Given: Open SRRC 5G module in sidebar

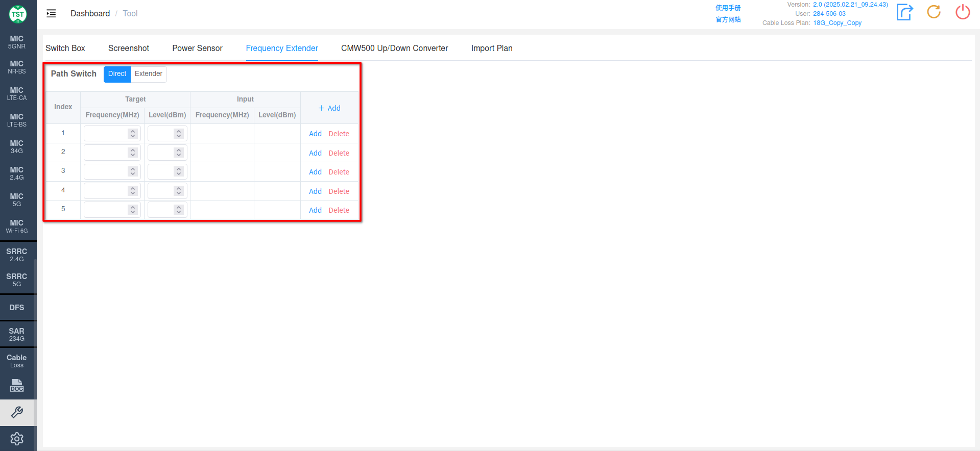Looking at the screenshot, I should coord(17,280).
